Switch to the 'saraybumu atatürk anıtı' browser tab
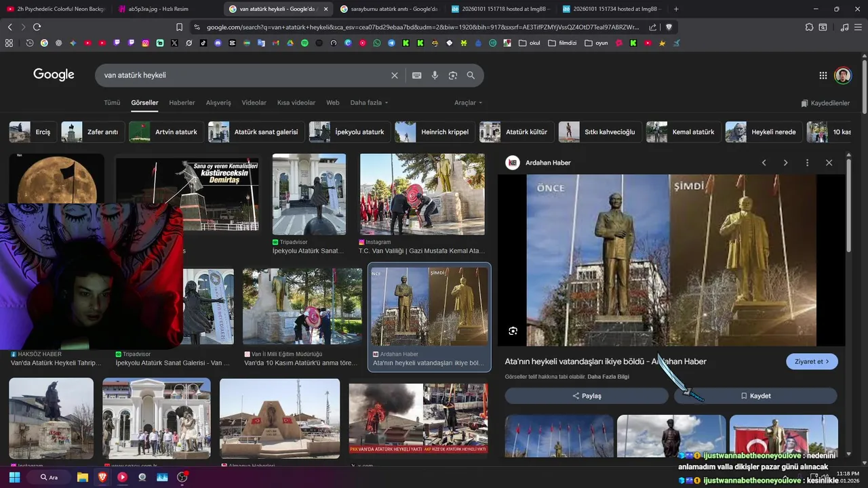This screenshot has height=488, width=868. 389,9
